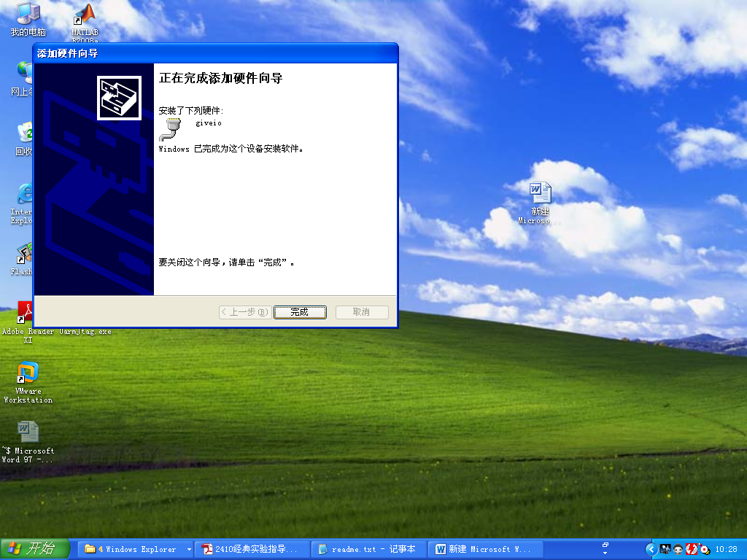747x560 pixels.
Task: Select the VMware Workstation desktop icon
Action: 28,382
